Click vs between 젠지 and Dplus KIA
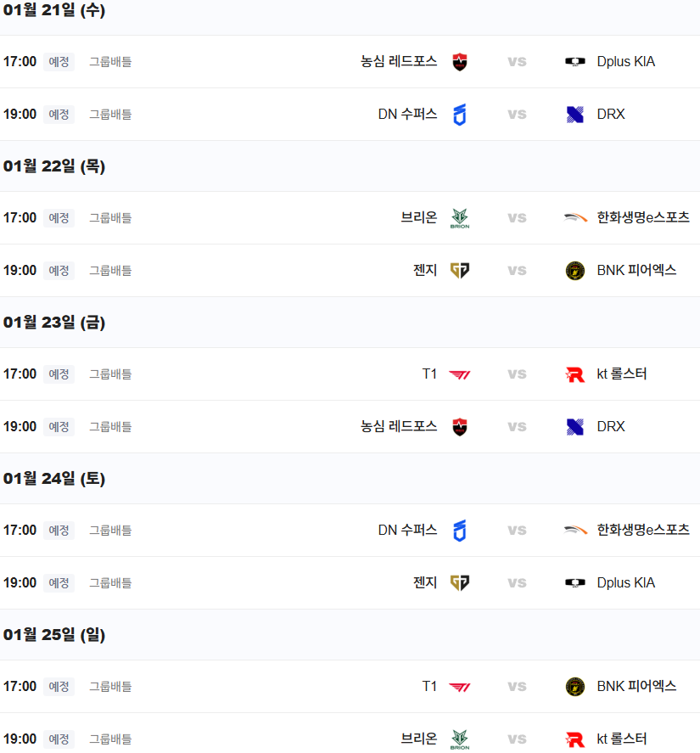 (x=517, y=583)
